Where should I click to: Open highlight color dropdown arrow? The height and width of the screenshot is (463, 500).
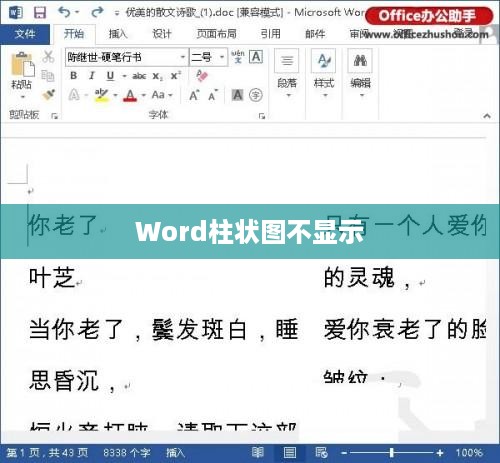(x=115, y=96)
